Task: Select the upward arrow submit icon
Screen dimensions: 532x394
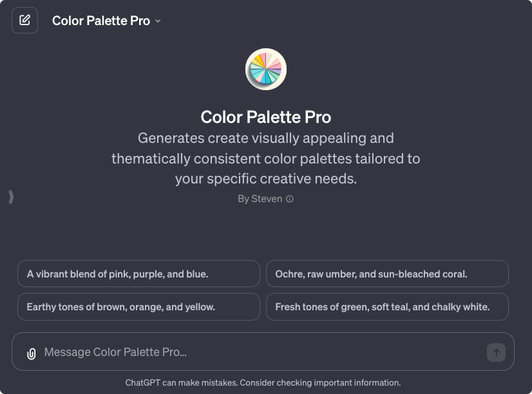Action: tap(495, 352)
